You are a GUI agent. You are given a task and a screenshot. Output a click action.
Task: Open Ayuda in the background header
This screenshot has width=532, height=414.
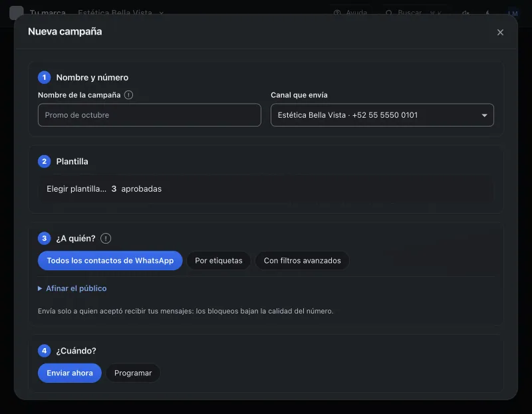[x=350, y=13]
